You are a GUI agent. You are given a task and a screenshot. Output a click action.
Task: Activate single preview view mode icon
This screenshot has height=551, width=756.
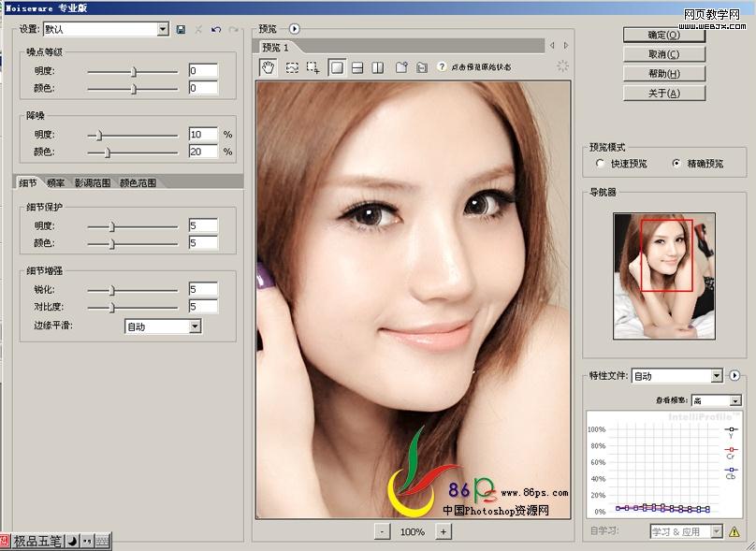[x=337, y=66]
